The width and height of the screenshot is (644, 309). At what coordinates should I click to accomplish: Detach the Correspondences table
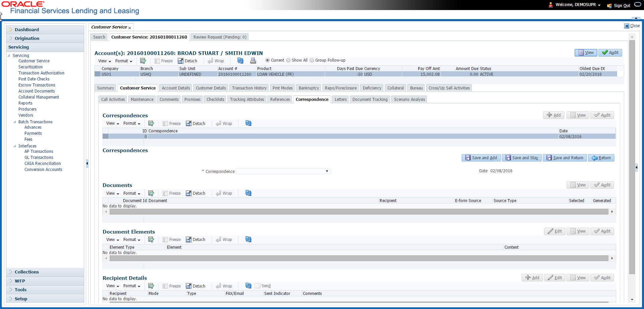195,123
